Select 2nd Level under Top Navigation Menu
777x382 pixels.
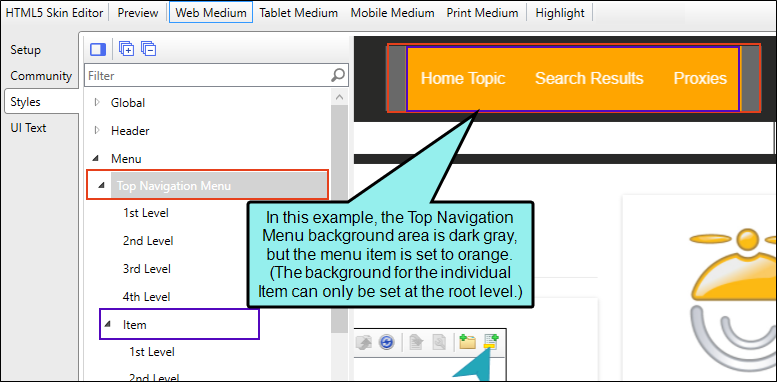click(148, 241)
